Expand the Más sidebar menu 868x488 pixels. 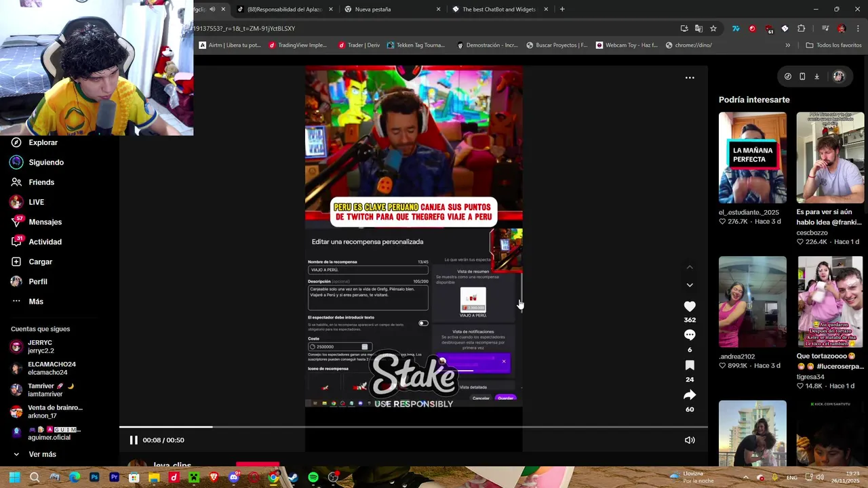28,301
